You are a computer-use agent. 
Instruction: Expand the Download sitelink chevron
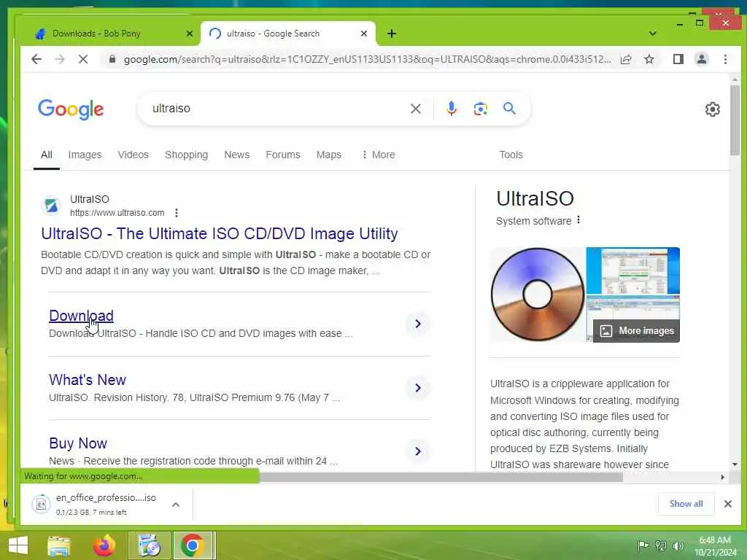418,324
